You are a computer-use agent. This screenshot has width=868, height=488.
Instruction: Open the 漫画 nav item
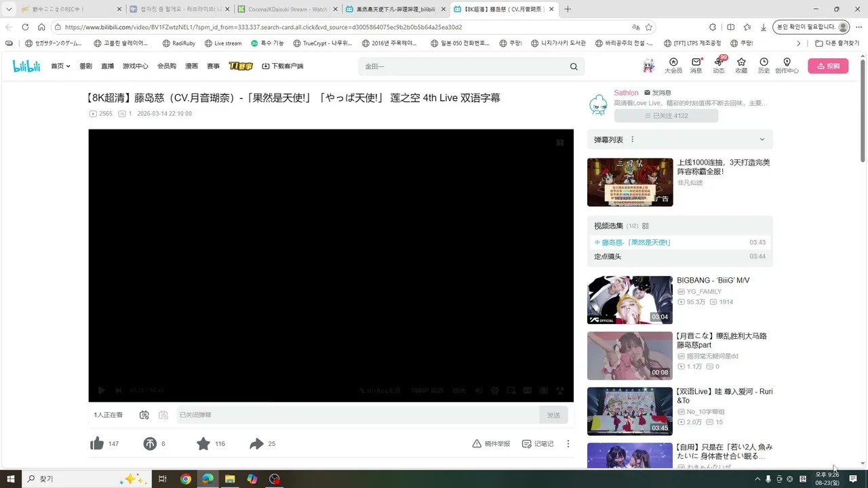pos(191,66)
